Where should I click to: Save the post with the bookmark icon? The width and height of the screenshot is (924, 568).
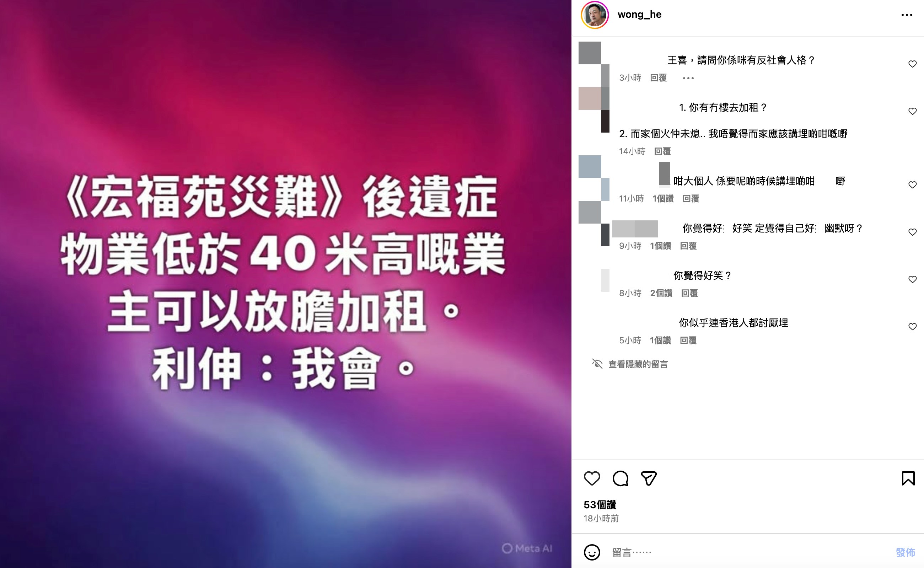[x=908, y=478]
